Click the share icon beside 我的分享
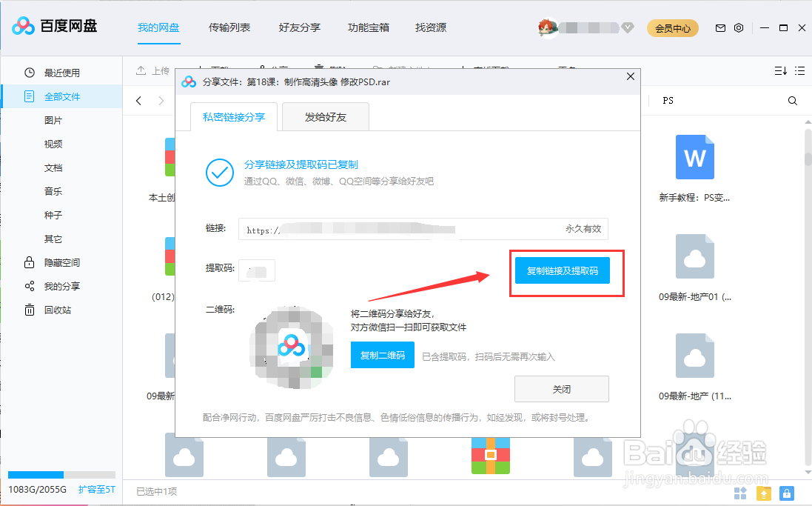 (x=30, y=286)
